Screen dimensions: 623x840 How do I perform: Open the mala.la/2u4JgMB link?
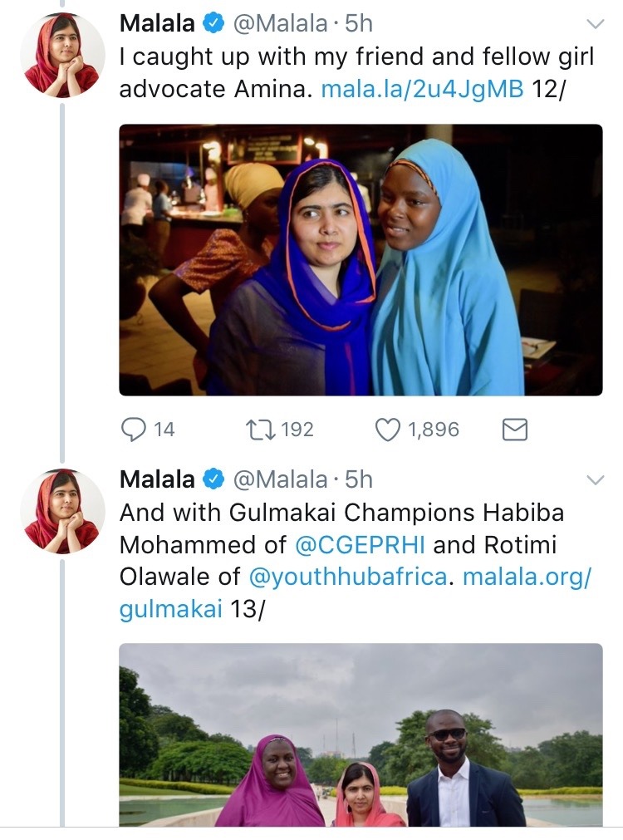point(422,89)
